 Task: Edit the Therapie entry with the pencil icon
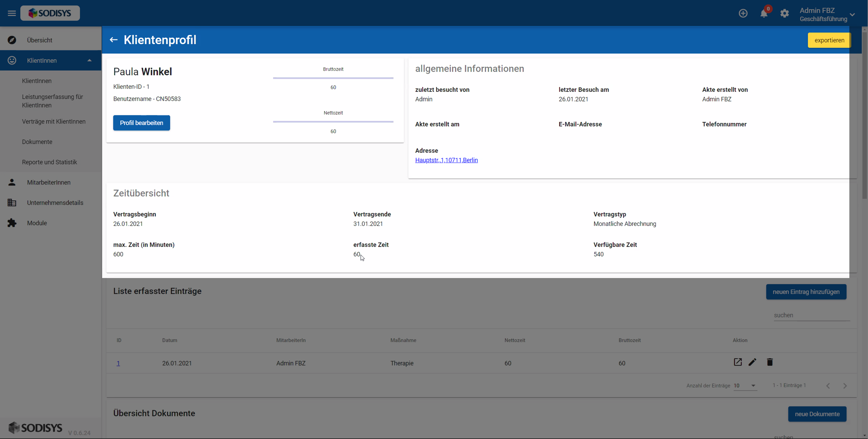752,362
